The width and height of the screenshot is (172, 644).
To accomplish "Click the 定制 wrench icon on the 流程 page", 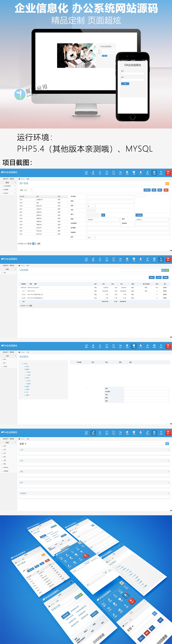I will pyautogui.click(x=147, y=432).
